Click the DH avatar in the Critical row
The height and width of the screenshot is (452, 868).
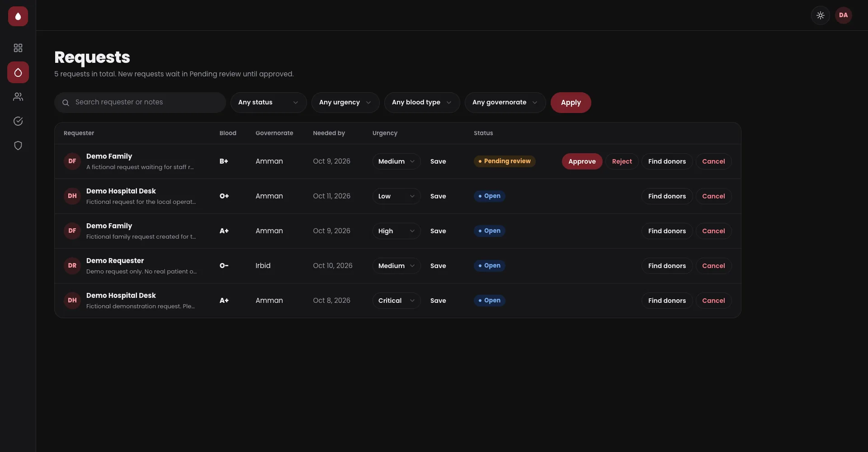tap(72, 301)
